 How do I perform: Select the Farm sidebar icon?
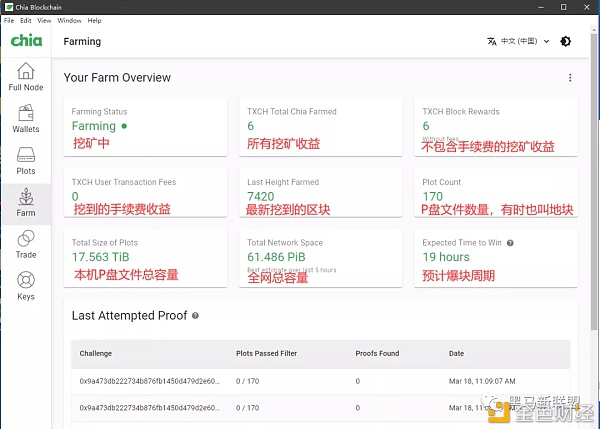[26, 197]
